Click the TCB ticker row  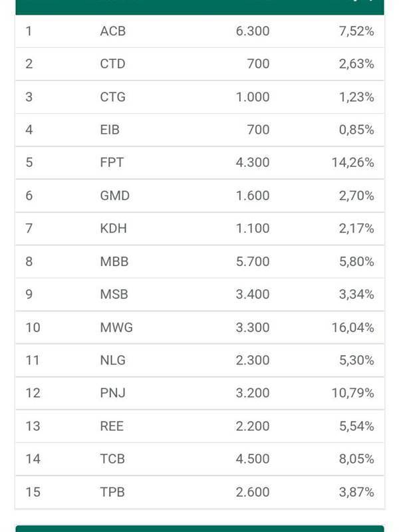pyautogui.click(x=200, y=459)
